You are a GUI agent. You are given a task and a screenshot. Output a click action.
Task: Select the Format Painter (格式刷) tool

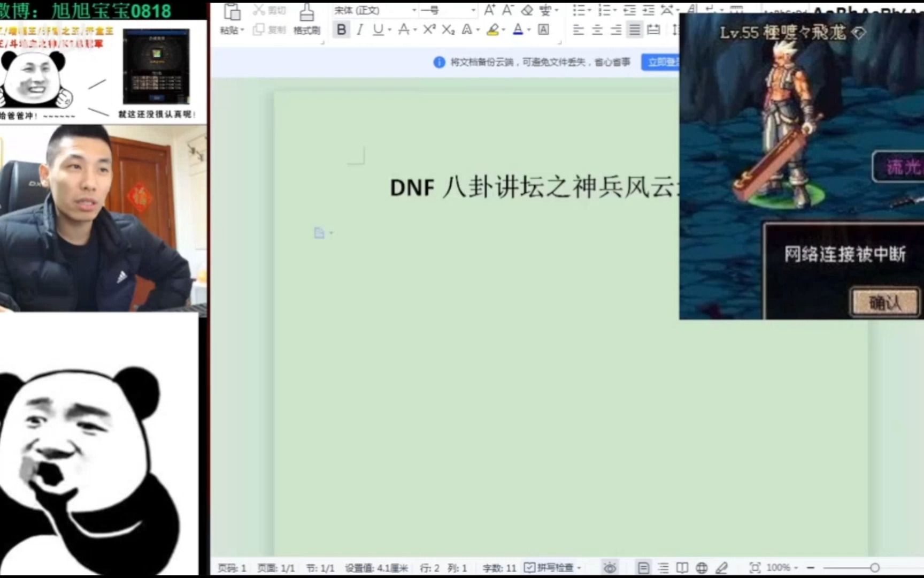pos(306,19)
